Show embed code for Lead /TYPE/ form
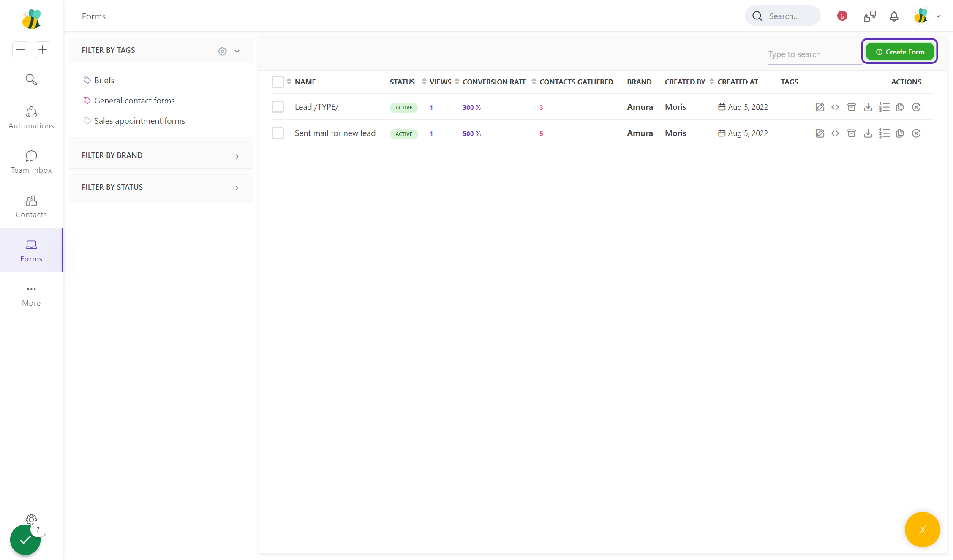 [835, 107]
